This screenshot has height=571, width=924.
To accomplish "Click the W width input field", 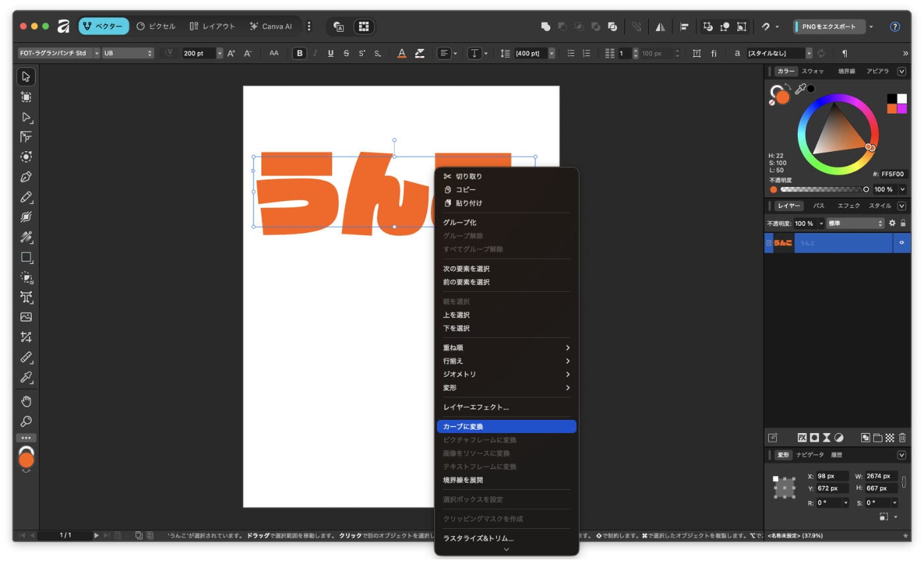I will point(881,476).
